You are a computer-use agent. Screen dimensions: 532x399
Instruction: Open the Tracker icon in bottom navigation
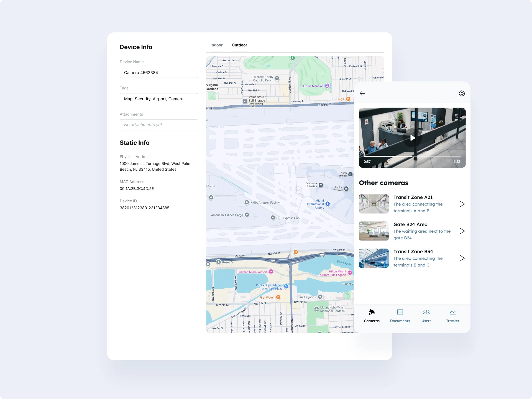point(452,312)
